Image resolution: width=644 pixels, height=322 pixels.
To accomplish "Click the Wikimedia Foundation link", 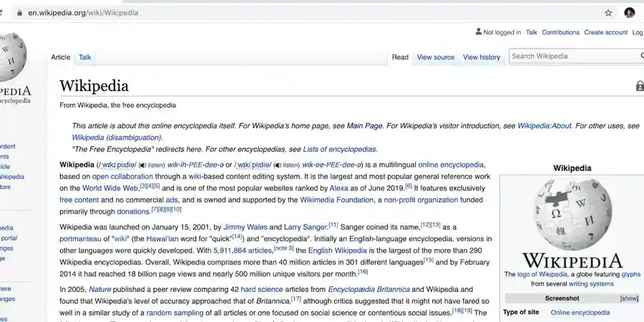I will tap(337, 200).
